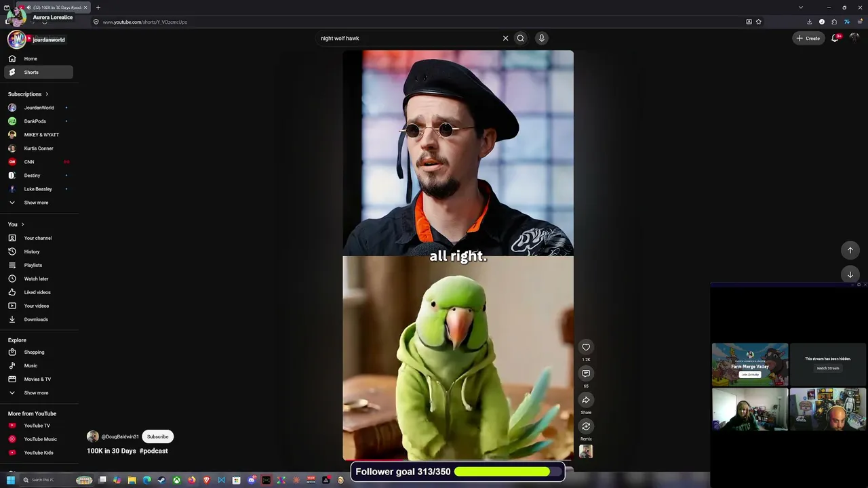Screen dimensions: 868x488
Task: Bookmark this page with star icon
Action: [x=758, y=22]
